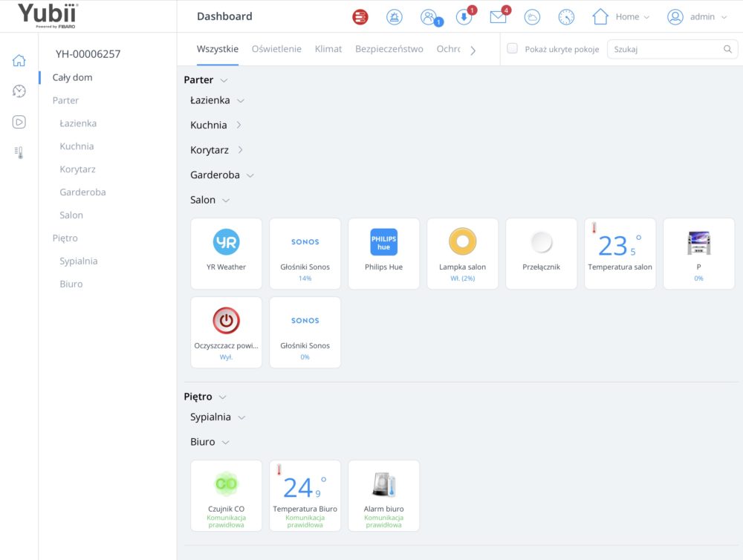Viewport: 743px width, 560px height.
Task: Open the mail envelope notifications icon
Action: [x=499, y=16]
